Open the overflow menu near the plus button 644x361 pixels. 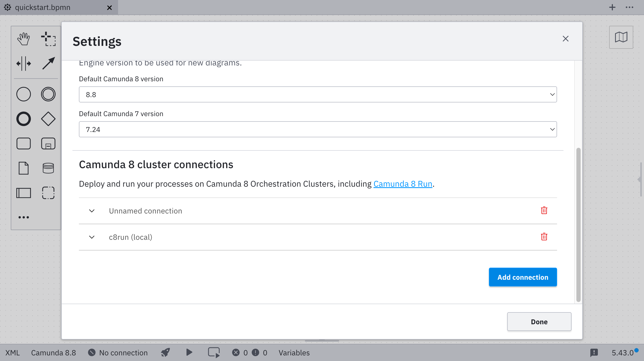(629, 7)
